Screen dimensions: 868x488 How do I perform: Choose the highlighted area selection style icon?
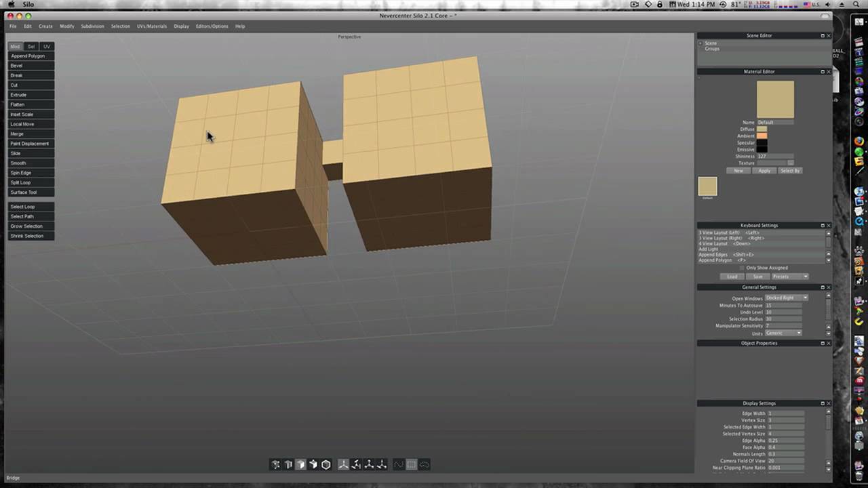412,464
